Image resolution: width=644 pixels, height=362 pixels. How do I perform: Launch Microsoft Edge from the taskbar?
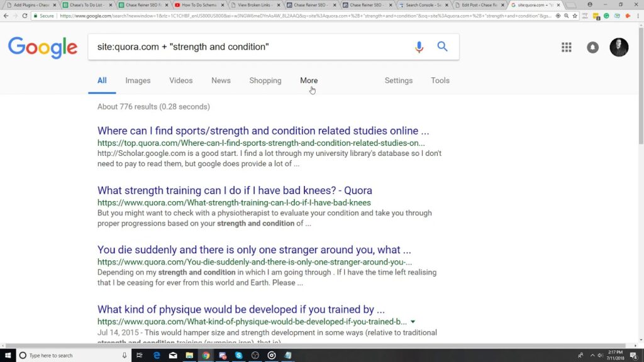[x=157, y=356]
